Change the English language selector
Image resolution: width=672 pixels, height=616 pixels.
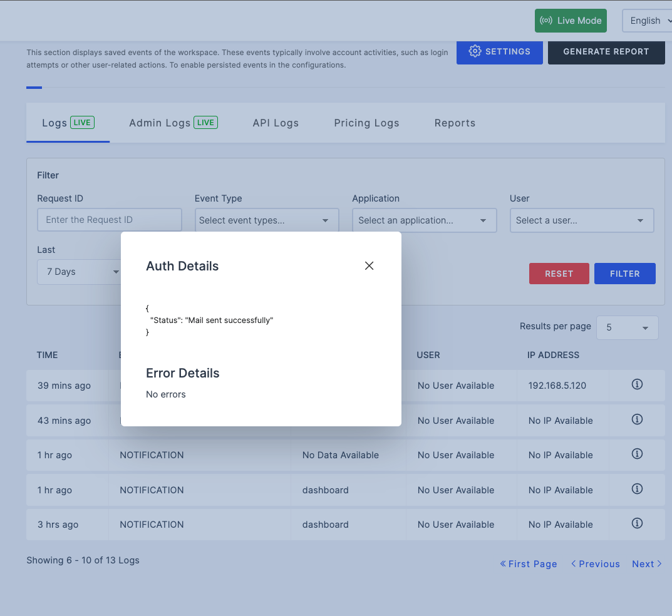pyautogui.click(x=647, y=21)
